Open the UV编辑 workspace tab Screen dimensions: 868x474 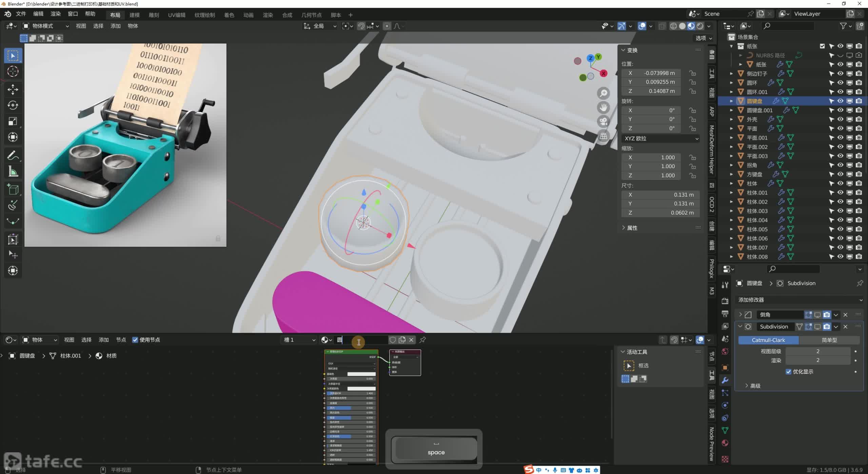[x=177, y=15]
